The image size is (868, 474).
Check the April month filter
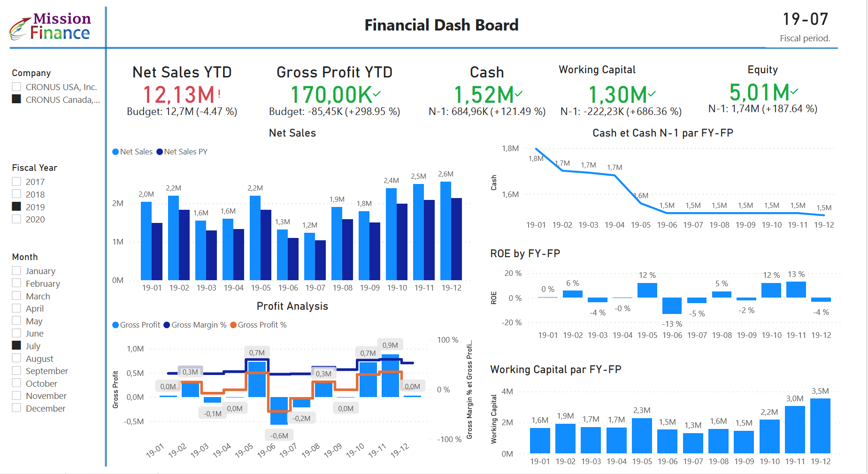pos(16,308)
